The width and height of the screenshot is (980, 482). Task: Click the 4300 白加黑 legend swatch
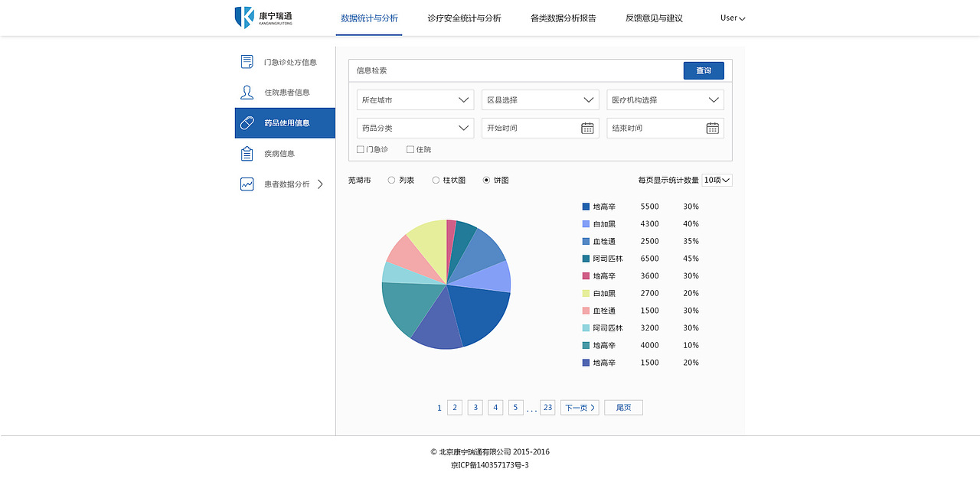pos(586,224)
